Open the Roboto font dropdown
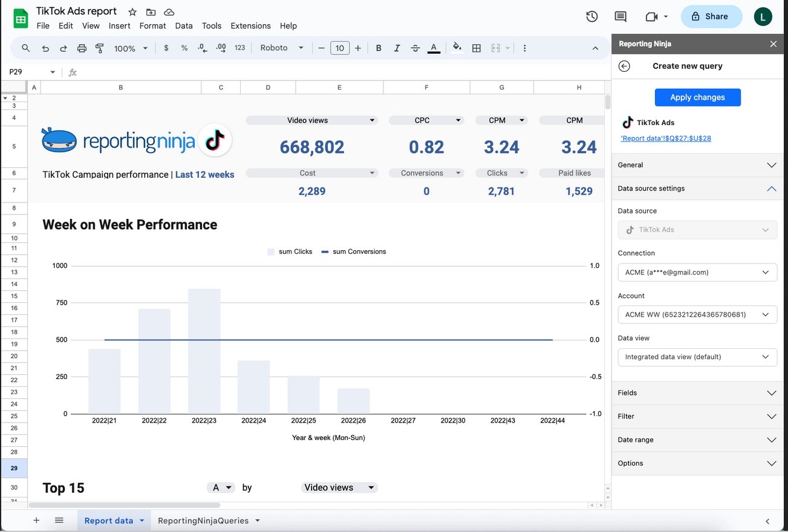 282,48
